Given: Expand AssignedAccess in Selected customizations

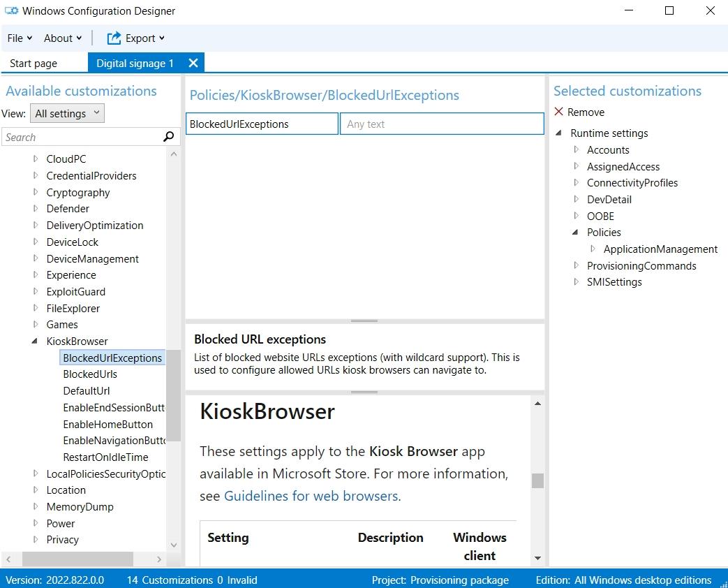Looking at the screenshot, I should (576, 166).
